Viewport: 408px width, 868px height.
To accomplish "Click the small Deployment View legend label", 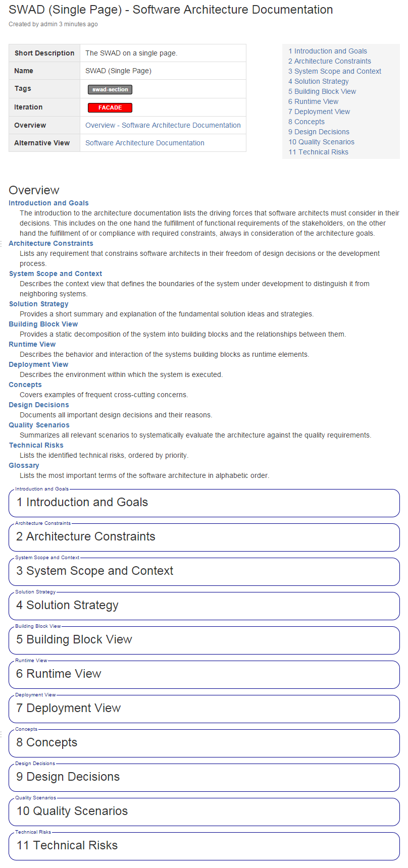I will (35, 695).
